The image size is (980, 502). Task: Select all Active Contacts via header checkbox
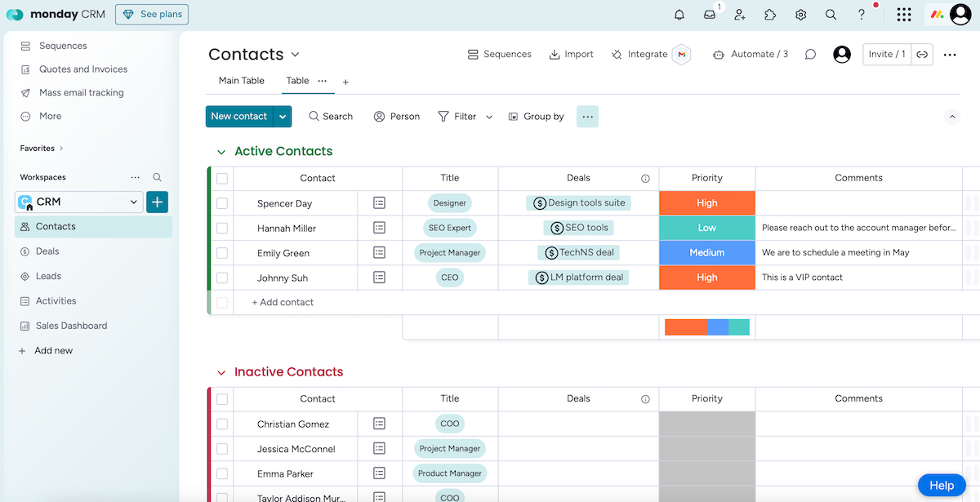click(222, 177)
